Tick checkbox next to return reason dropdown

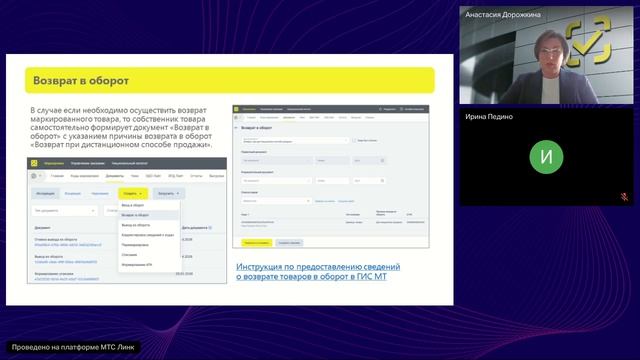(x=354, y=140)
